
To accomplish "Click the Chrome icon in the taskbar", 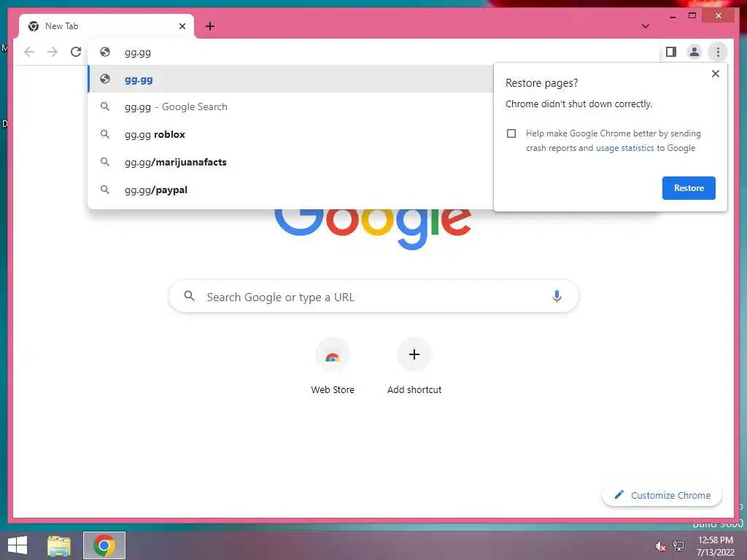I will tap(104, 545).
